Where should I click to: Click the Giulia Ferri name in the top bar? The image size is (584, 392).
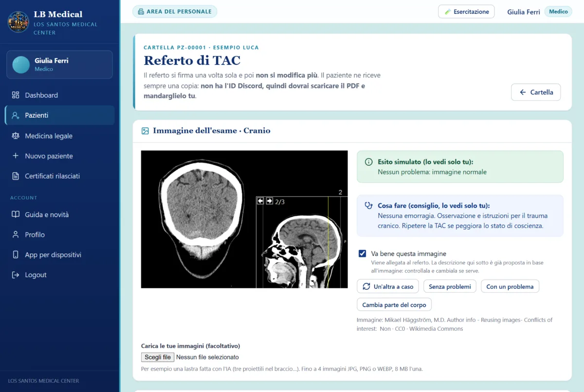pos(524,12)
